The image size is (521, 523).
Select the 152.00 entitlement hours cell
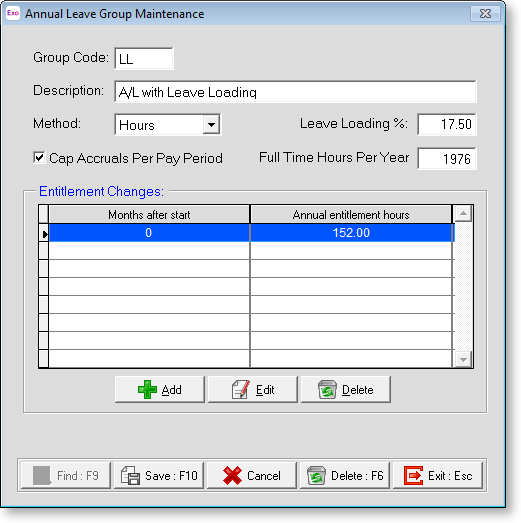(351, 232)
